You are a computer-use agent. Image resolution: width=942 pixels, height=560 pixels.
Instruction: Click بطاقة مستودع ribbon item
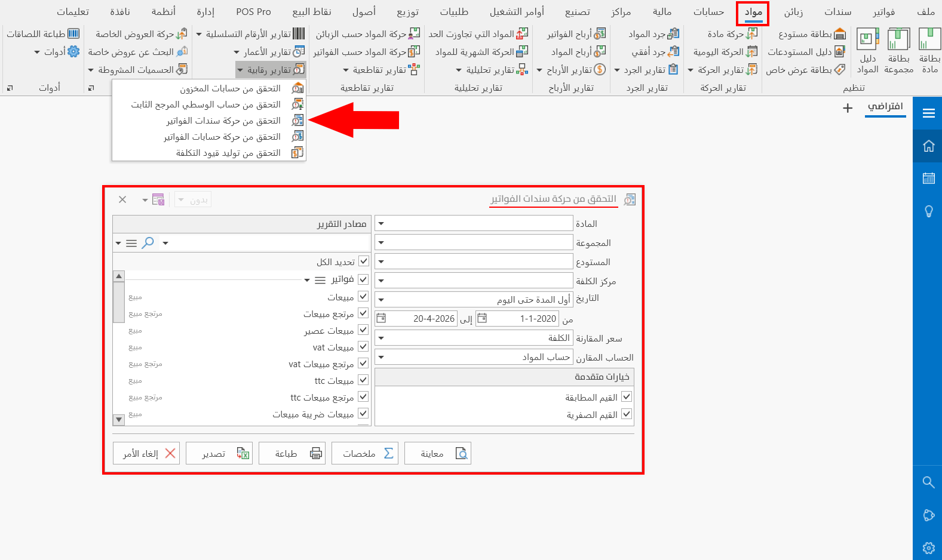click(812, 34)
